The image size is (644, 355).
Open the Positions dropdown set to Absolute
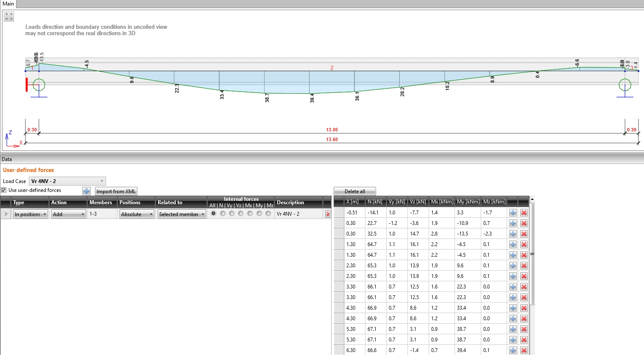point(137,214)
